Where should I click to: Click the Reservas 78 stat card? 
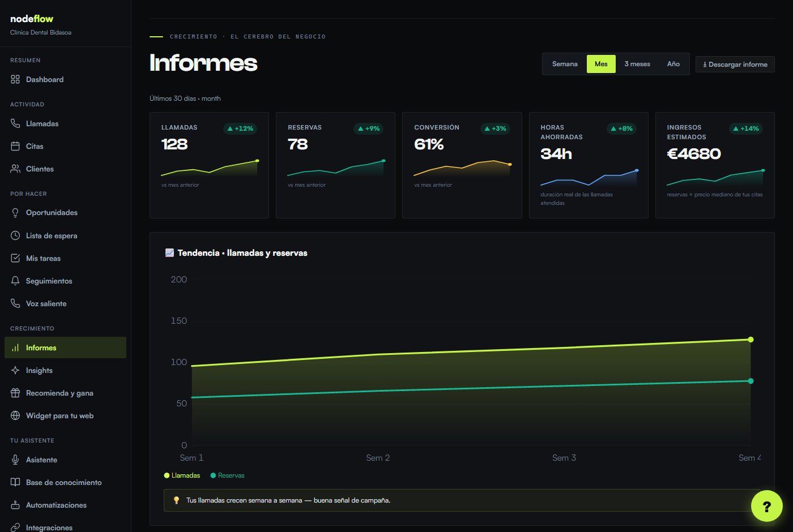[x=335, y=165]
